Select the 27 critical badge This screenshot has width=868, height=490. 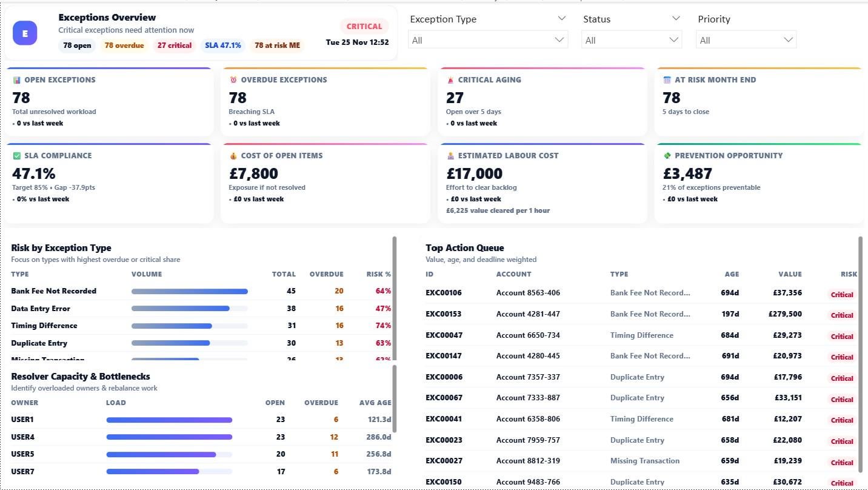point(174,45)
